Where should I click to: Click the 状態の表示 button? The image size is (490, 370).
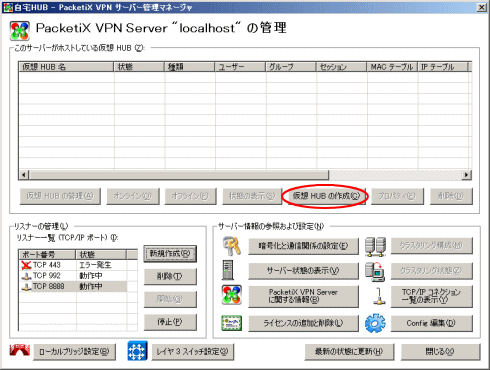(x=252, y=196)
